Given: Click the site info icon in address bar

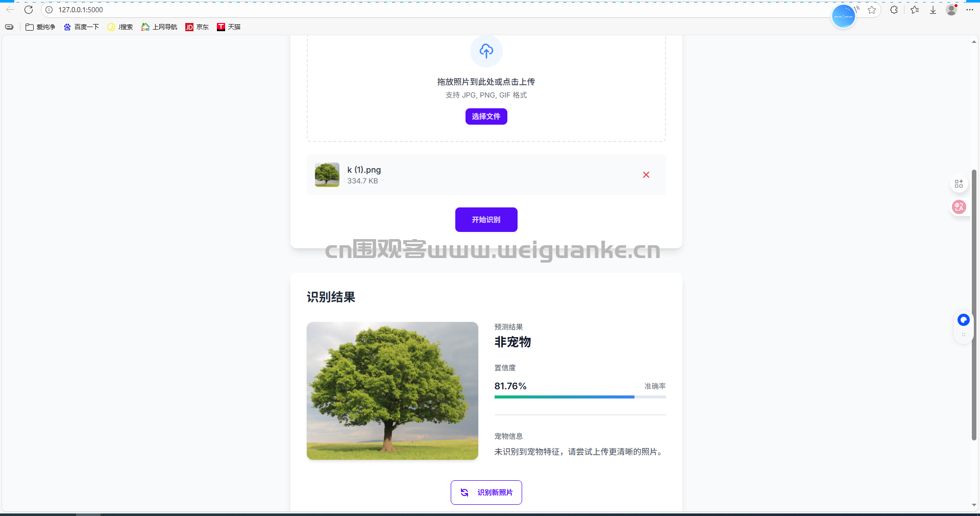Looking at the screenshot, I should click(49, 10).
